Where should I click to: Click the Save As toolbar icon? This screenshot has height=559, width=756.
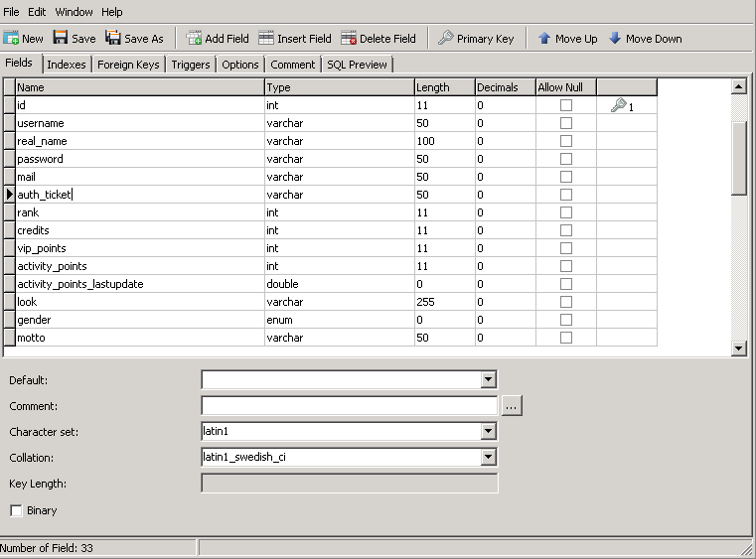tap(113, 39)
